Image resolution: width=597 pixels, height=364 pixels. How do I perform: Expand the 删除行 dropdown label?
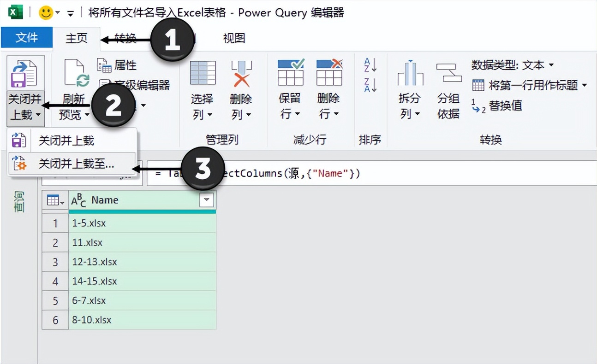click(x=329, y=106)
